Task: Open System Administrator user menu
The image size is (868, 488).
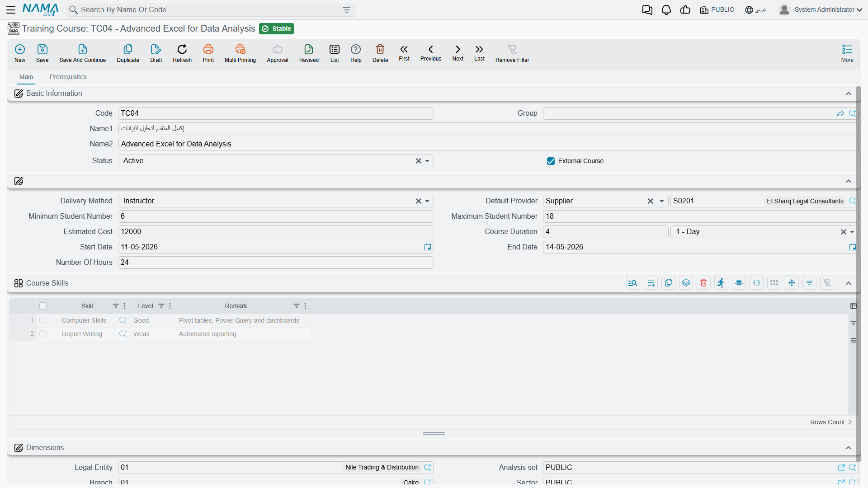Action: [821, 10]
